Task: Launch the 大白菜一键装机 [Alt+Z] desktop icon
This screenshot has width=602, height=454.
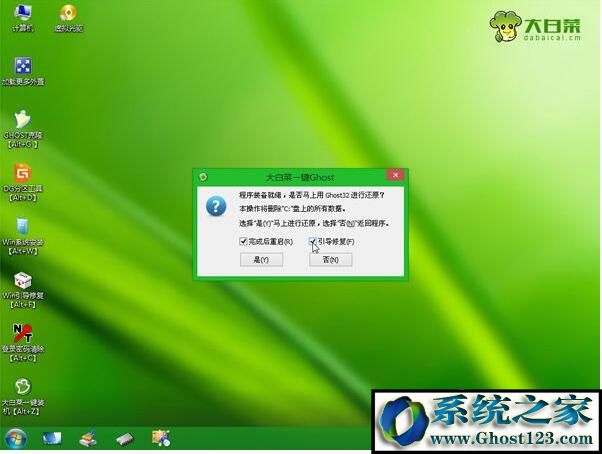Action: click(23, 397)
